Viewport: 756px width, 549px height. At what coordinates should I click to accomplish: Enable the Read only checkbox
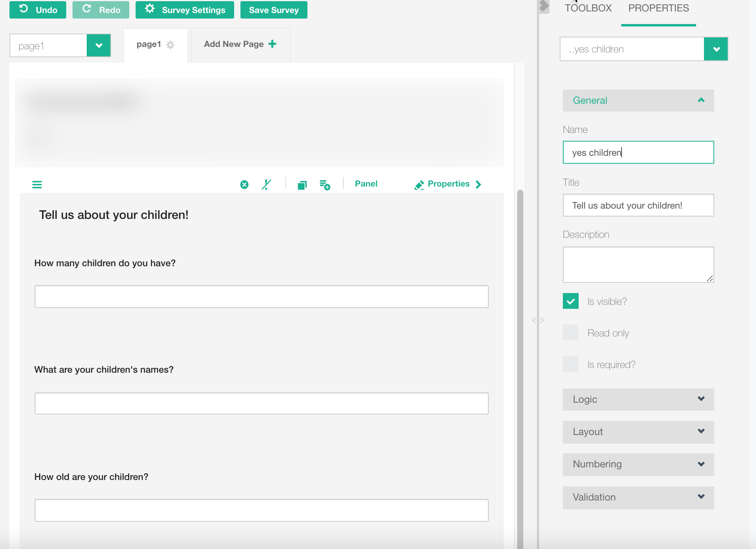coord(570,333)
